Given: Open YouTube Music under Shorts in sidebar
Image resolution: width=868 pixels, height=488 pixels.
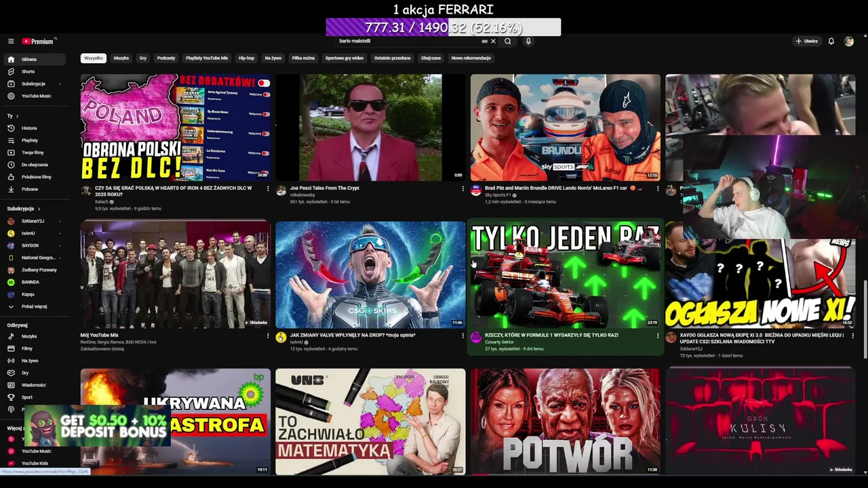Looking at the screenshot, I should 34,96.
